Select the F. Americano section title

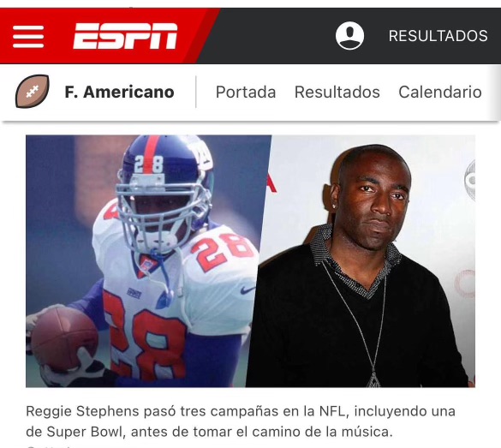[120, 92]
